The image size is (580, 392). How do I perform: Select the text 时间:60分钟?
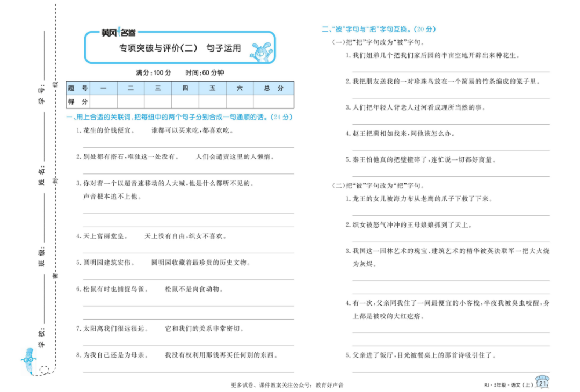click(x=205, y=73)
